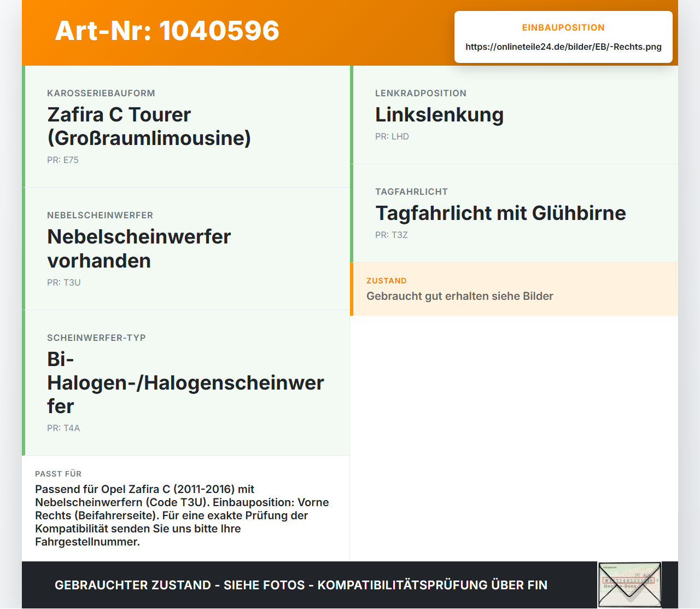Image resolution: width=700 pixels, height=609 pixels.
Task: Click the Art-Nr: 1040596 heading
Action: point(167,31)
